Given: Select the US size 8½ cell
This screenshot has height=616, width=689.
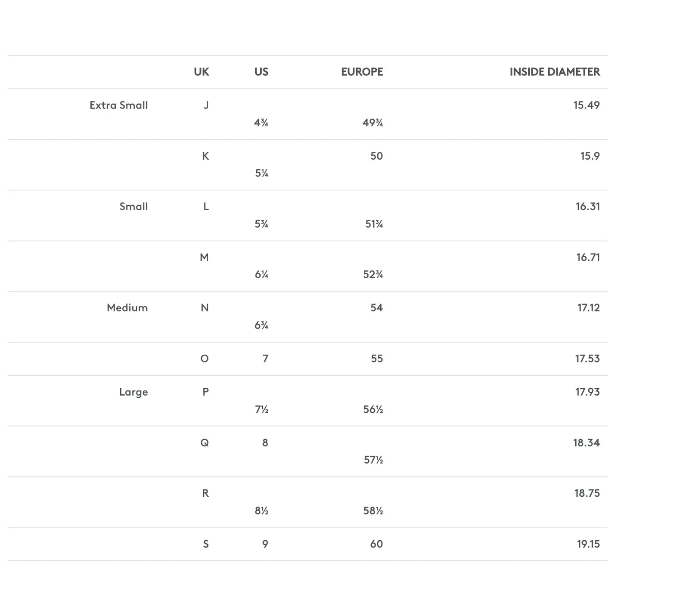Looking at the screenshot, I should click(261, 511).
